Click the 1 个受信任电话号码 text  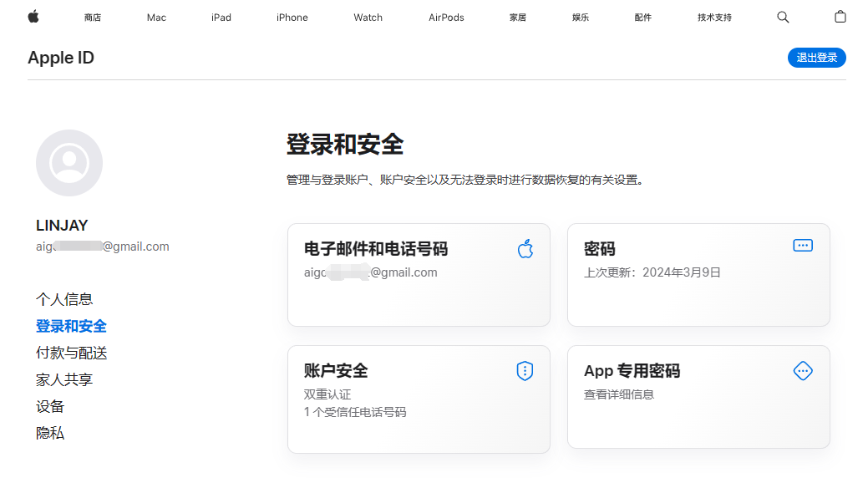click(x=355, y=412)
